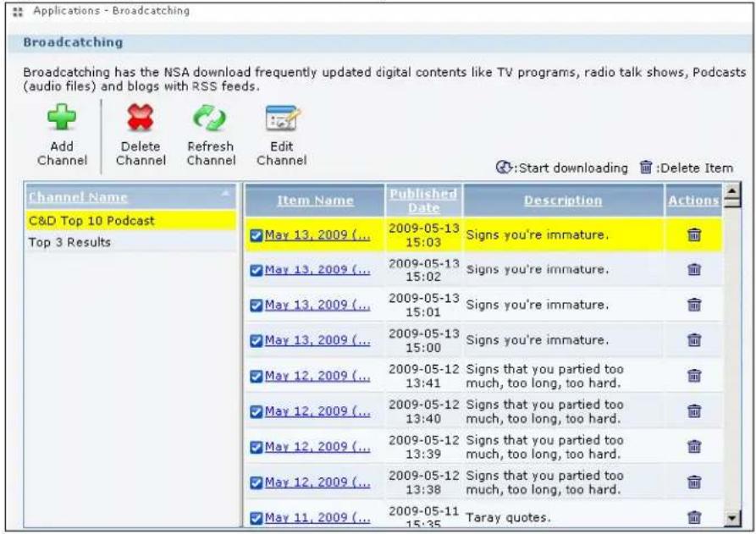The image size is (756, 534).
Task: Open May 12, 2009 item published 13:40
Action: 317,411
